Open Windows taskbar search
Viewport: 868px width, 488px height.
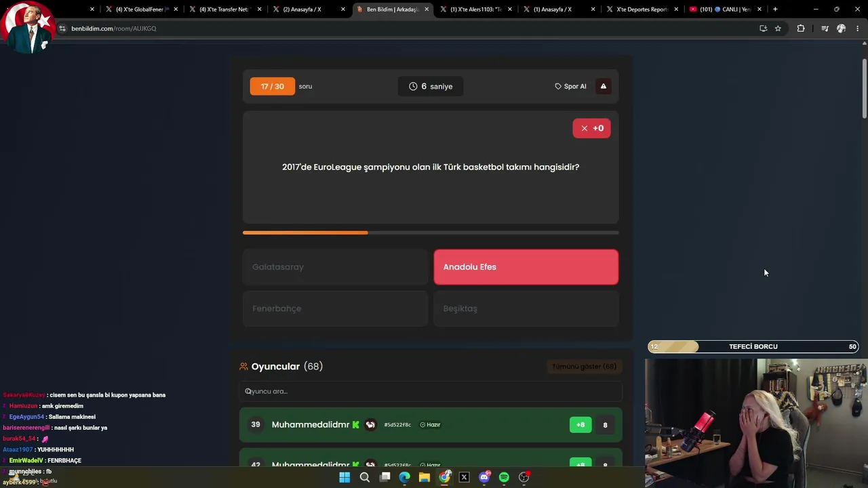[365, 477]
